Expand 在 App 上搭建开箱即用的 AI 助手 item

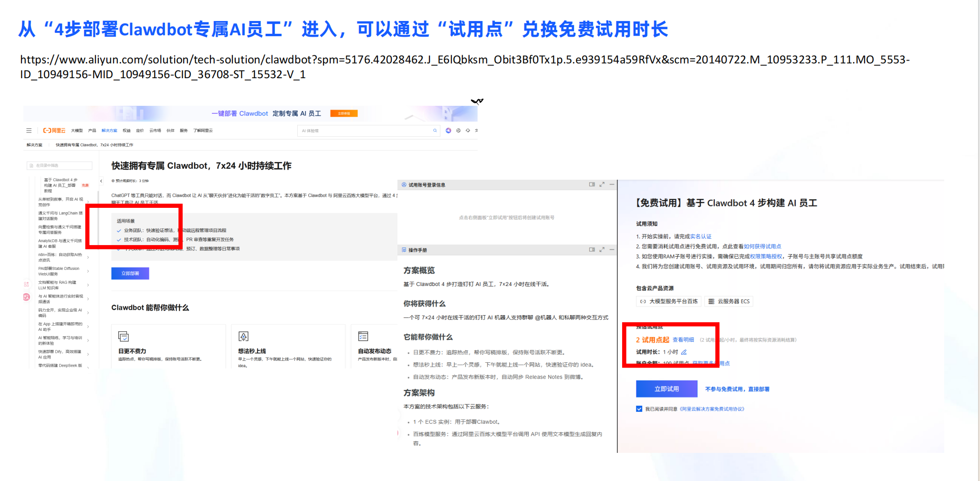pos(88,327)
